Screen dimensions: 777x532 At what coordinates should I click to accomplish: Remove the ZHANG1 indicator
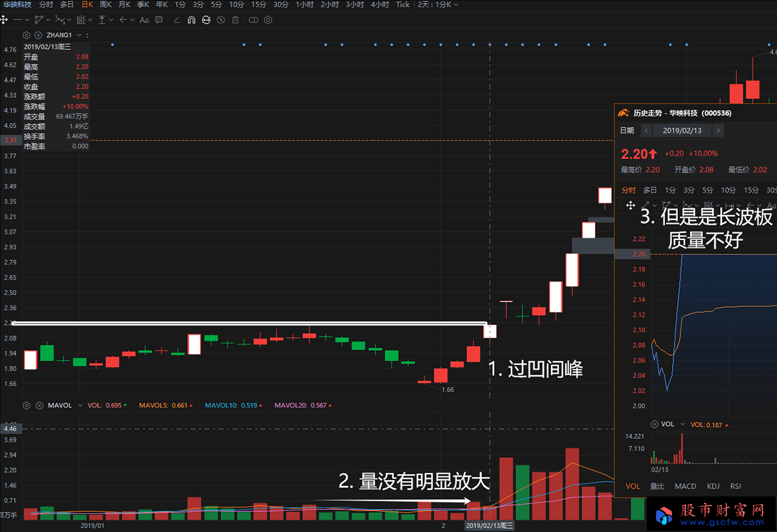point(38,35)
